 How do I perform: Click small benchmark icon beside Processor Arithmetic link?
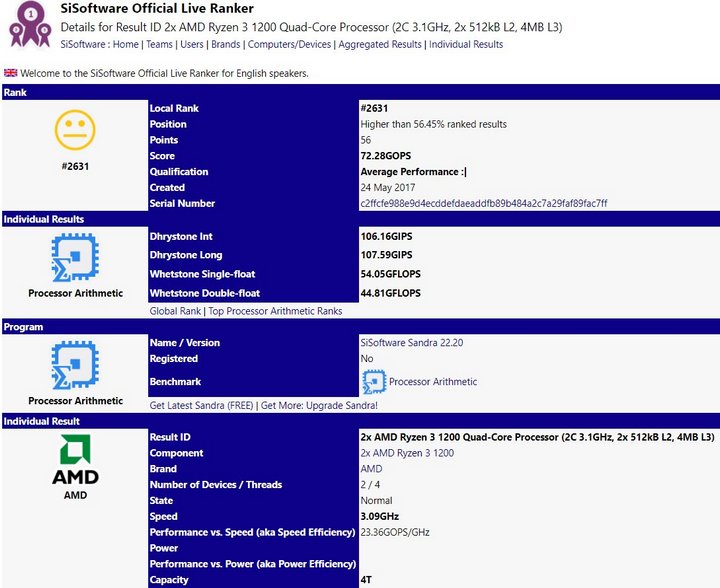pyautogui.click(x=373, y=382)
